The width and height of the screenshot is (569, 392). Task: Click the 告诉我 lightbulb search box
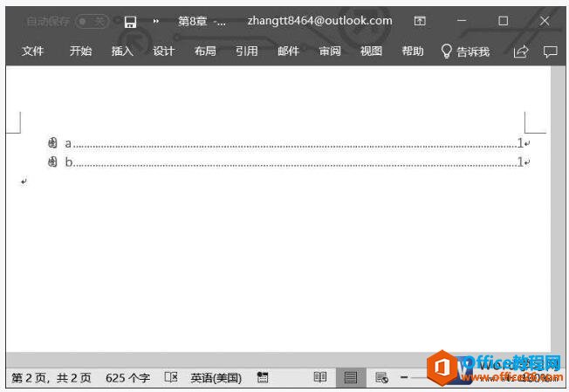pyautogui.click(x=465, y=52)
